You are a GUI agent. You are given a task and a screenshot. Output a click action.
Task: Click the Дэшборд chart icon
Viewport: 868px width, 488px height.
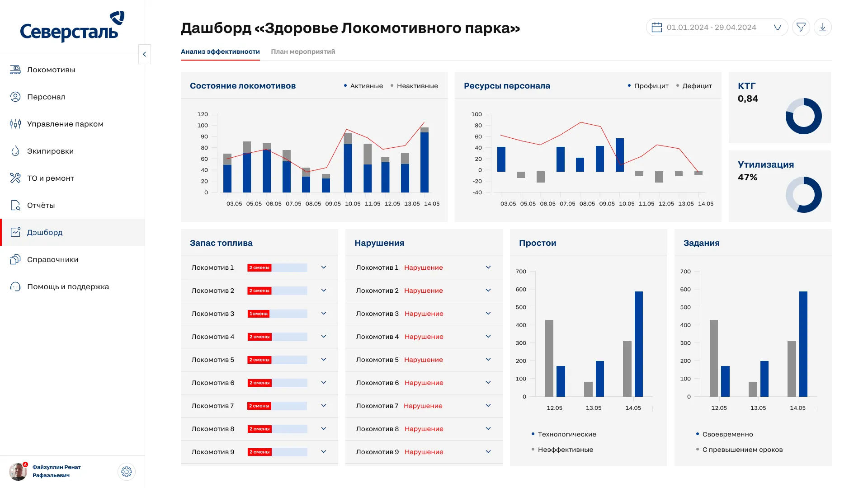tap(15, 232)
